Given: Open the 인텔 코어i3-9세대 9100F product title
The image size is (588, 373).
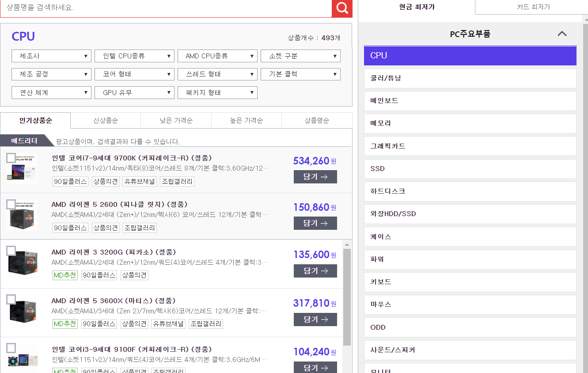Looking at the screenshot, I should click(132, 349).
